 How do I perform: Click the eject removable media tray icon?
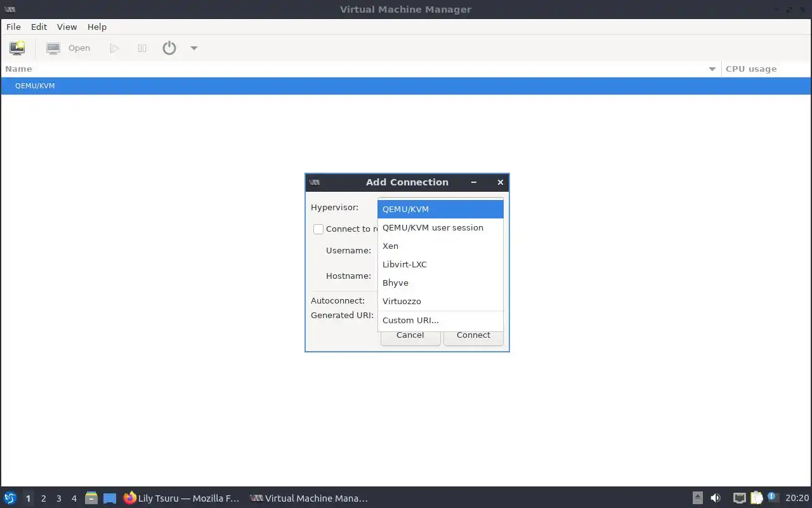(698, 498)
